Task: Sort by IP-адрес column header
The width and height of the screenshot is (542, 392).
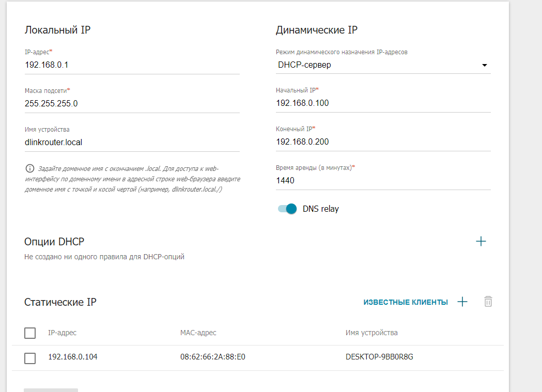Action: point(62,333)
